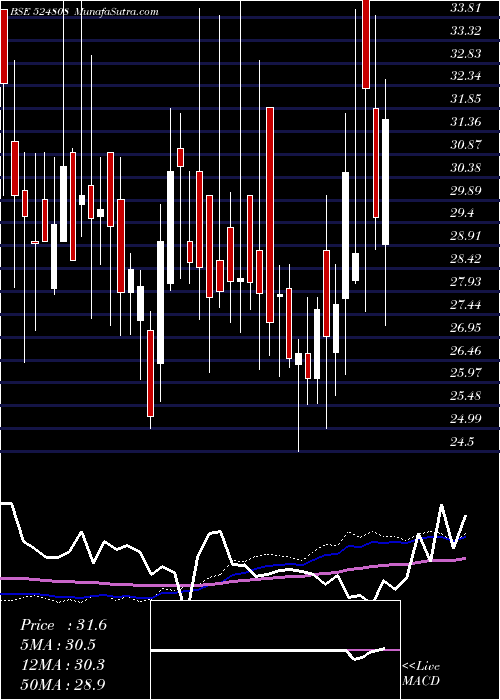The image size is (500, 700).
Task: Click the 28.42 price axis label
Action: point(466,258)
